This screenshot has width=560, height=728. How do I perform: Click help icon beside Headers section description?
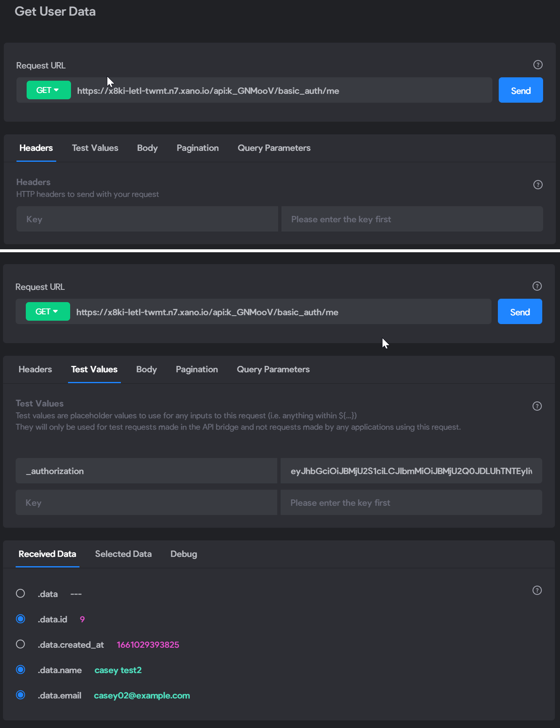tap(538, 185)
